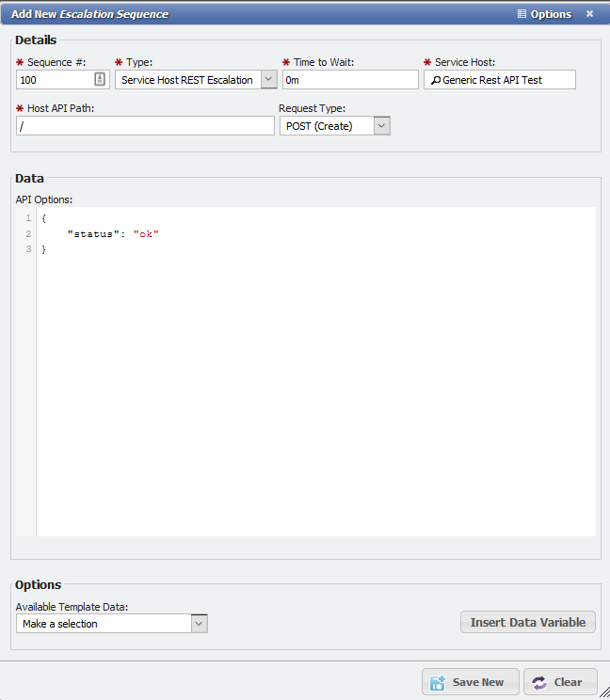The height and width of the screenshot is (700, 610).
Task: Click the Sequence # spinner icon
Action: (x=100, y=80)
